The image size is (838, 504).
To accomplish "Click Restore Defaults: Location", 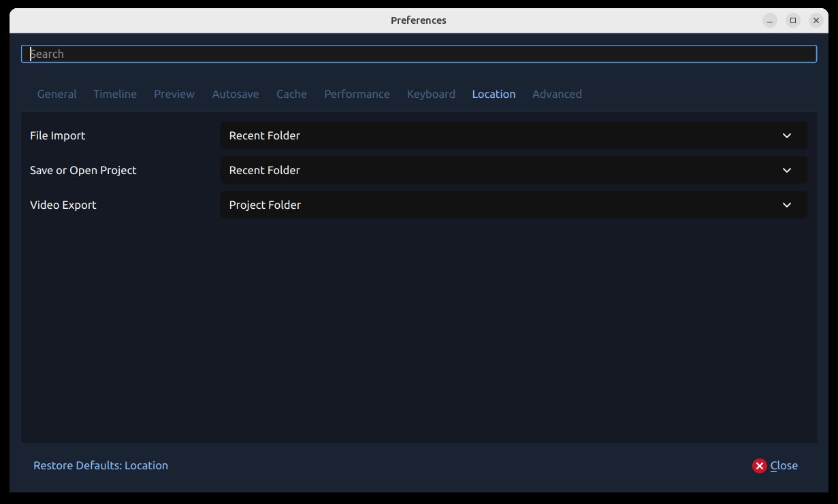I will tap(100, 465).
